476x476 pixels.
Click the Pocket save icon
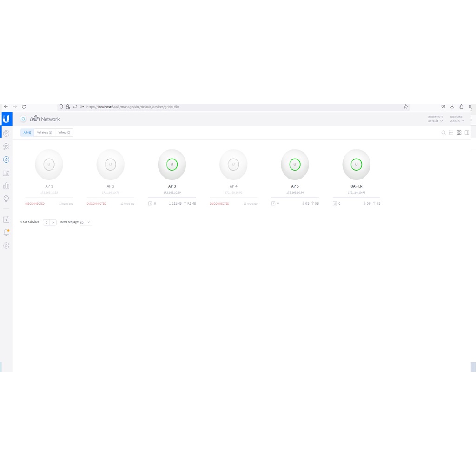pos(443,106)
